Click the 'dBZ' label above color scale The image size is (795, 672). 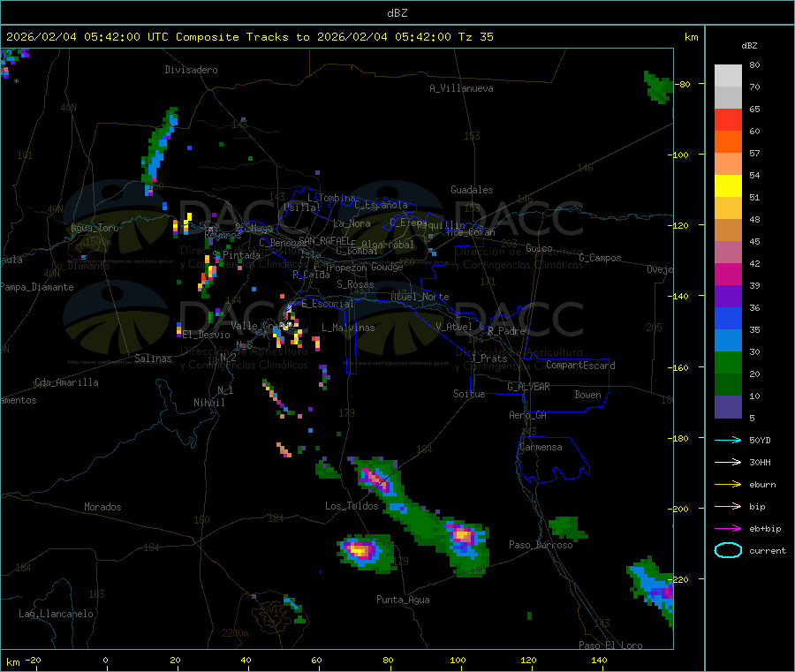click(x=749, y=46)
